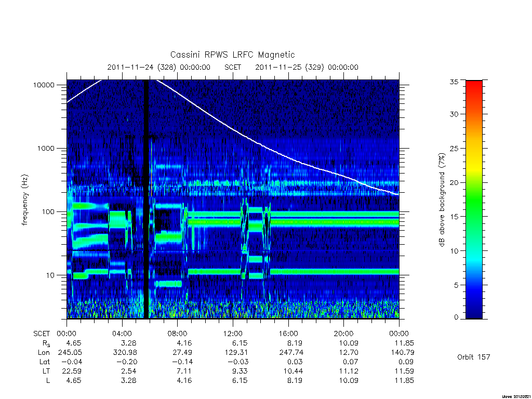
Task: Click the '04:00' time tick label
Action: [x=122, y=334]
